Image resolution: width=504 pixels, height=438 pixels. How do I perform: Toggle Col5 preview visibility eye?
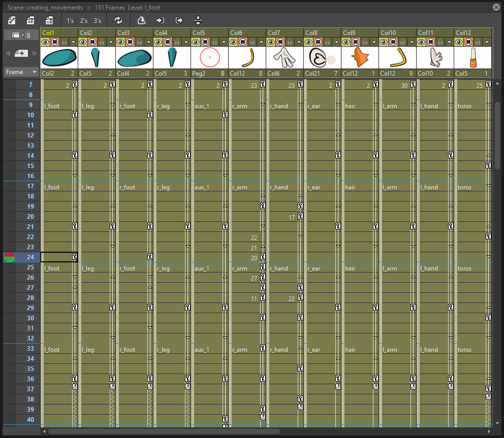(x=196, y=42)
